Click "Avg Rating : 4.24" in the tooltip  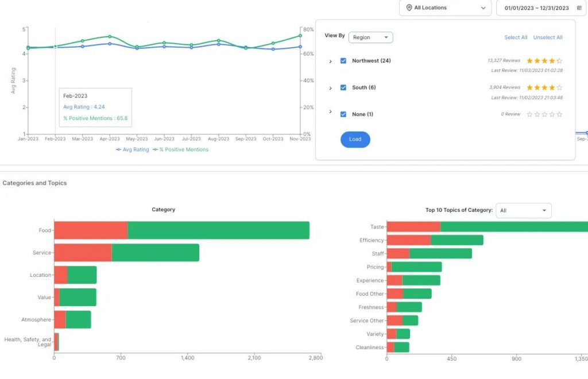[84, 107]
